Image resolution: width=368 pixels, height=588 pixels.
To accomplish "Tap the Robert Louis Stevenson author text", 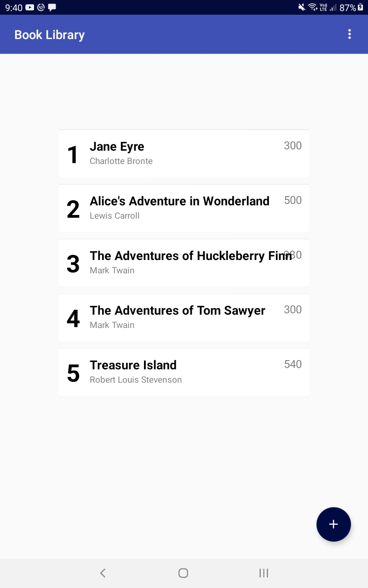I will coord(136,380).
